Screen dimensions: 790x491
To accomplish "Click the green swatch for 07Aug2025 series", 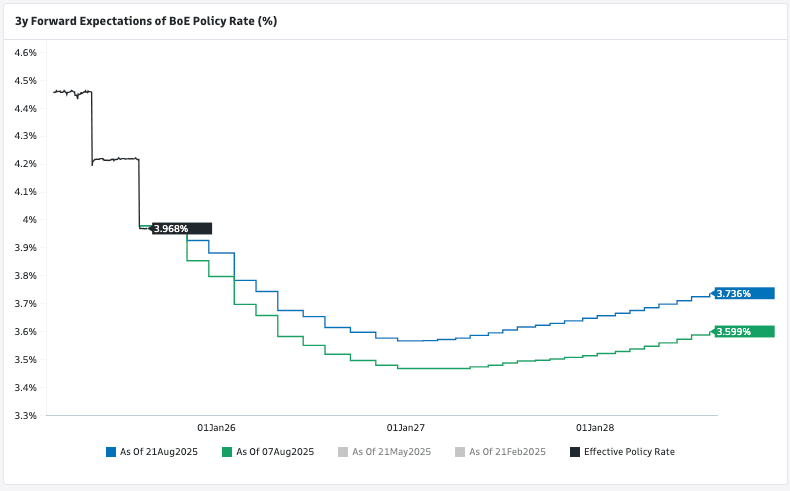I will (228, 452).
